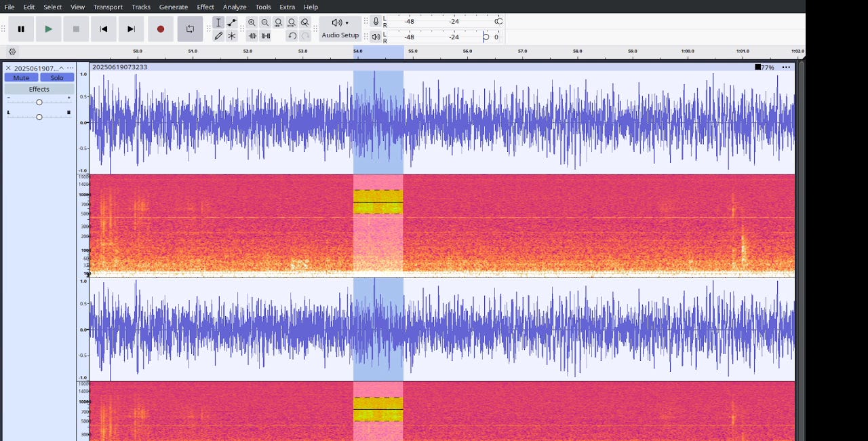Open the Analyze menu
Viewport: 868px width, 441px height.
235,7
